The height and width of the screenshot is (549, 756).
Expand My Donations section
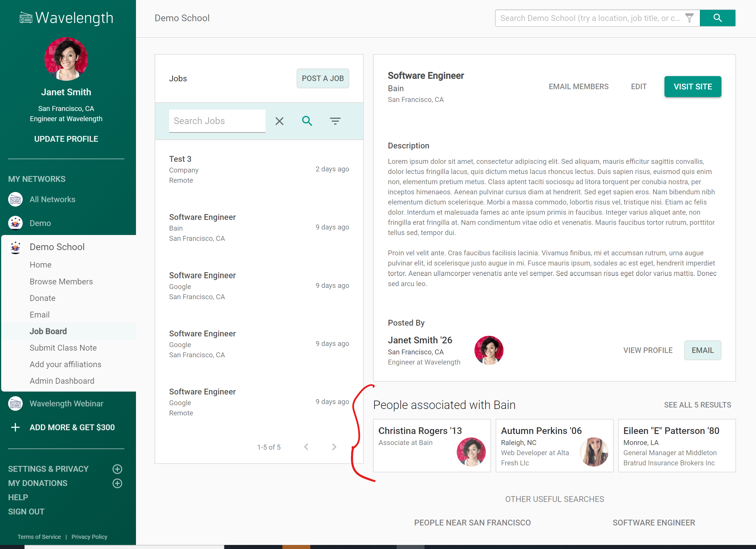117,483
